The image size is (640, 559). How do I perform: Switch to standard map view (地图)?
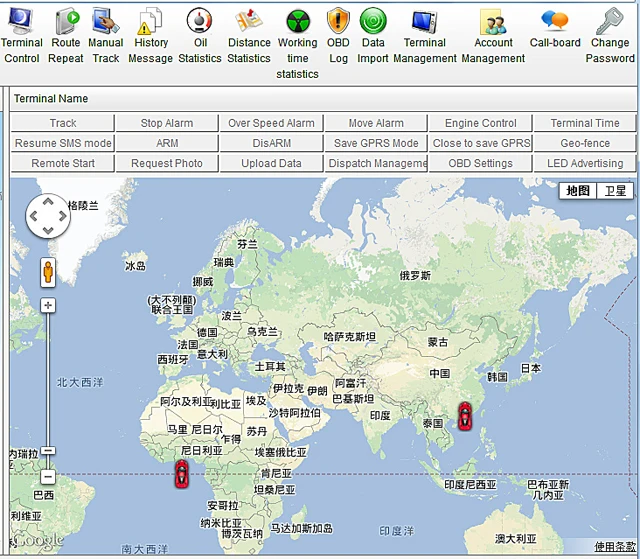coord(578,191)
